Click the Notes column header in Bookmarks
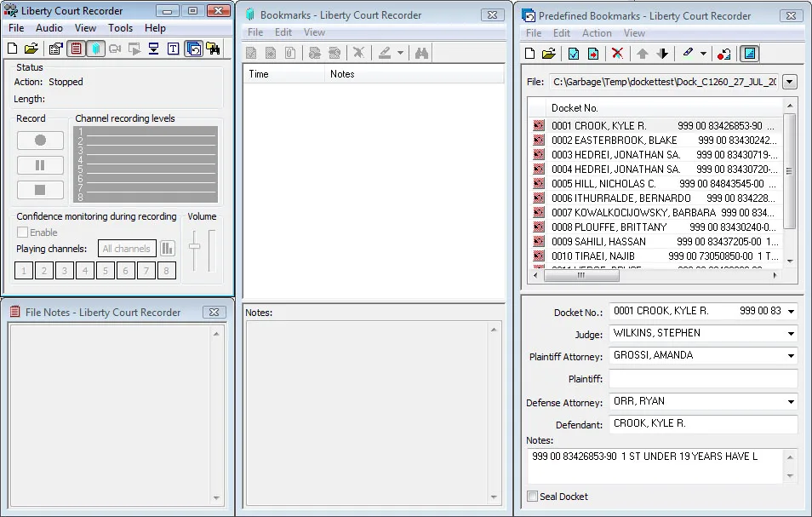The image size is (812, 517). tap(415, 74)
